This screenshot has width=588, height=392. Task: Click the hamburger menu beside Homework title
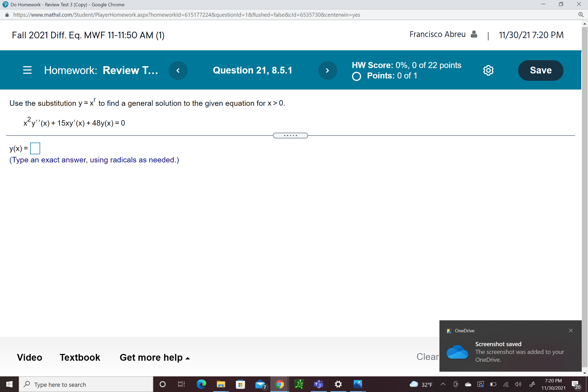(x=27, y=70)
